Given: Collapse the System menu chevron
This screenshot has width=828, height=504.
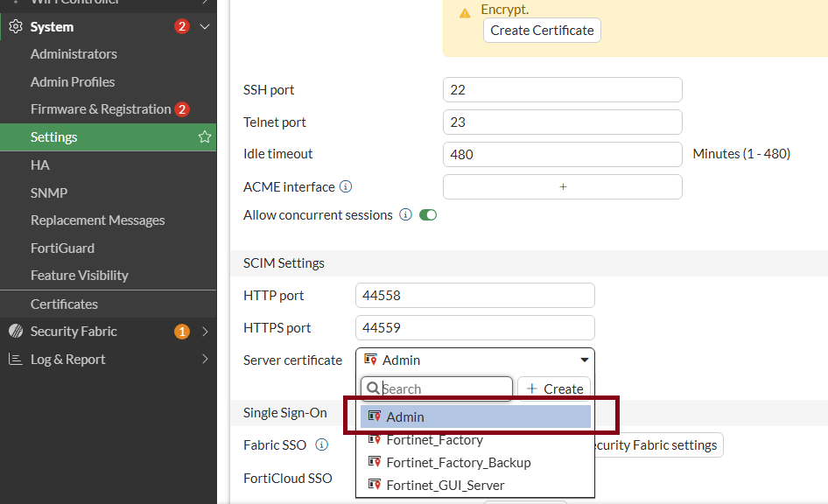Looking at the screenshot, I should [205, 26].
